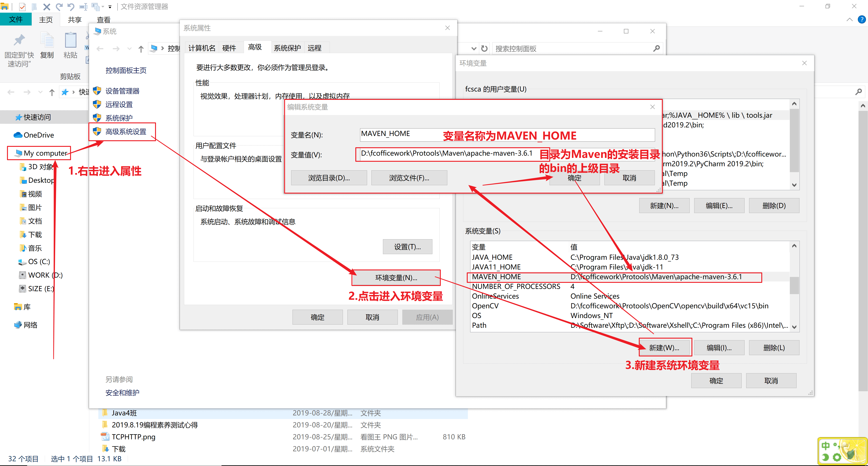Switch to the 硬件 tab

click(229, 48)
